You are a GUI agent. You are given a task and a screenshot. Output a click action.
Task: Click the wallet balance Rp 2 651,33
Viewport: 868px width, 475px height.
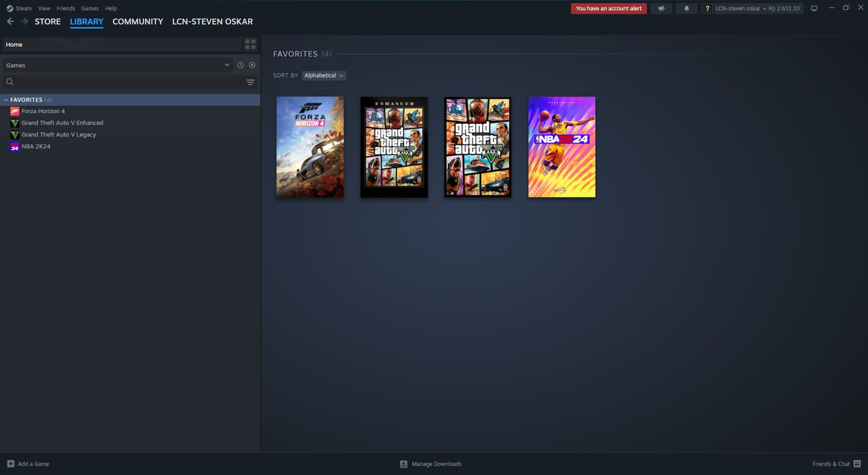pos(784,9)
